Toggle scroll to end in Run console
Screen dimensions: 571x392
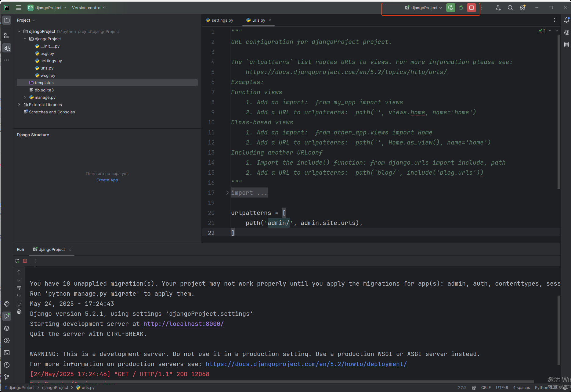click(x=19, y=296)
